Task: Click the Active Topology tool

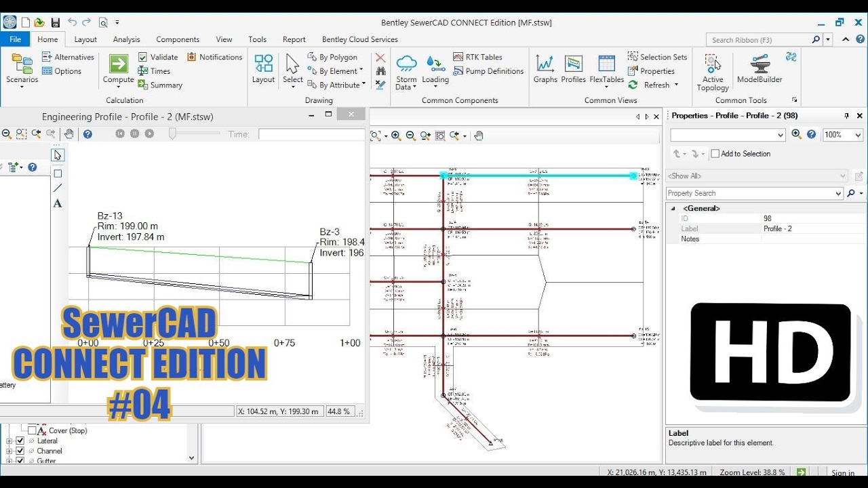Action: pos(713,72)
